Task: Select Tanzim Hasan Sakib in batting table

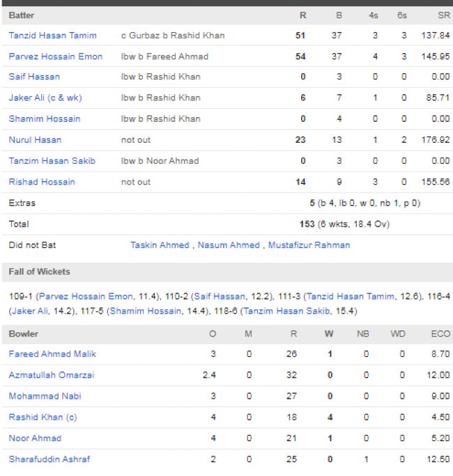Action: 52,161
